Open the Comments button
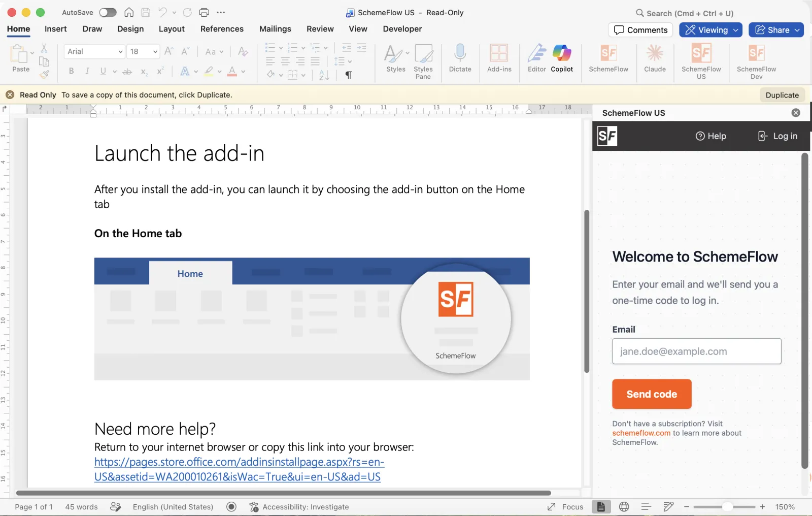This screenshot has width=812, height=516. (640, 30)
